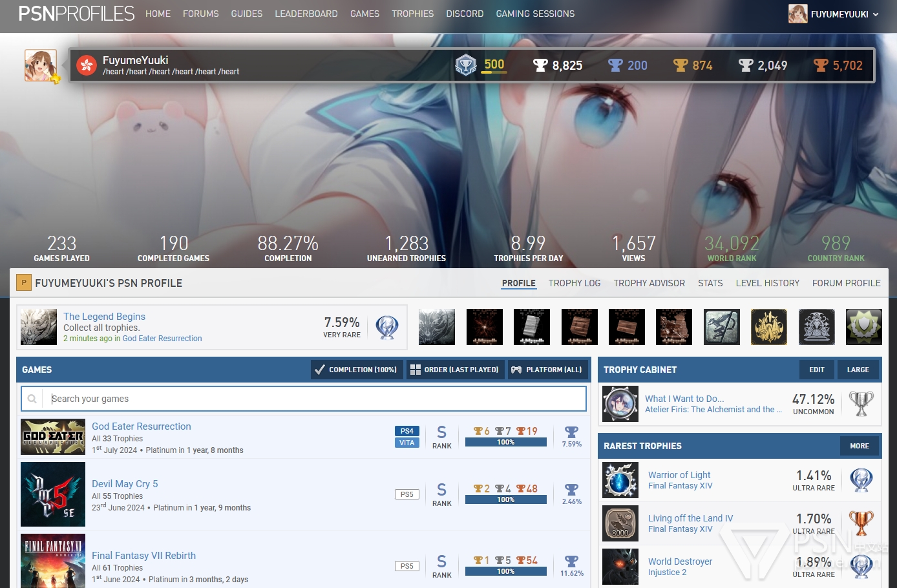This screenshot has height=588, width=897.
Task: Open the DISCORD menu item
Action: 465,14
